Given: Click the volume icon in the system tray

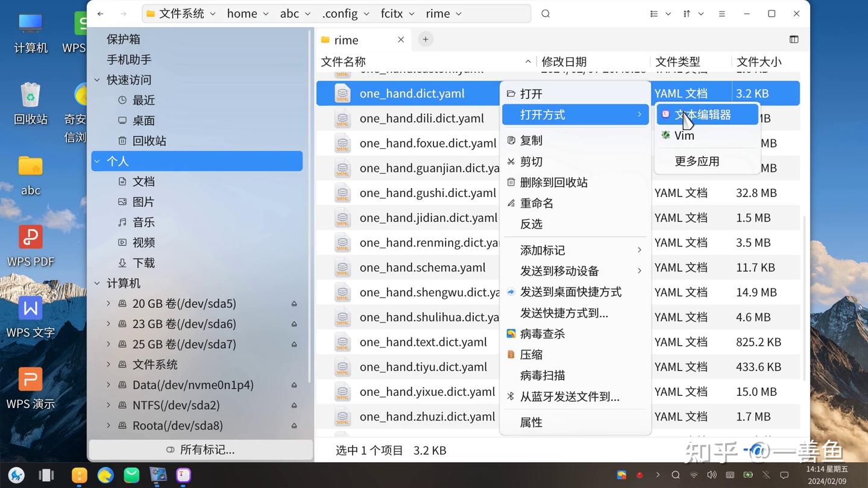Looking at the screenshot, I should point(712,475).
